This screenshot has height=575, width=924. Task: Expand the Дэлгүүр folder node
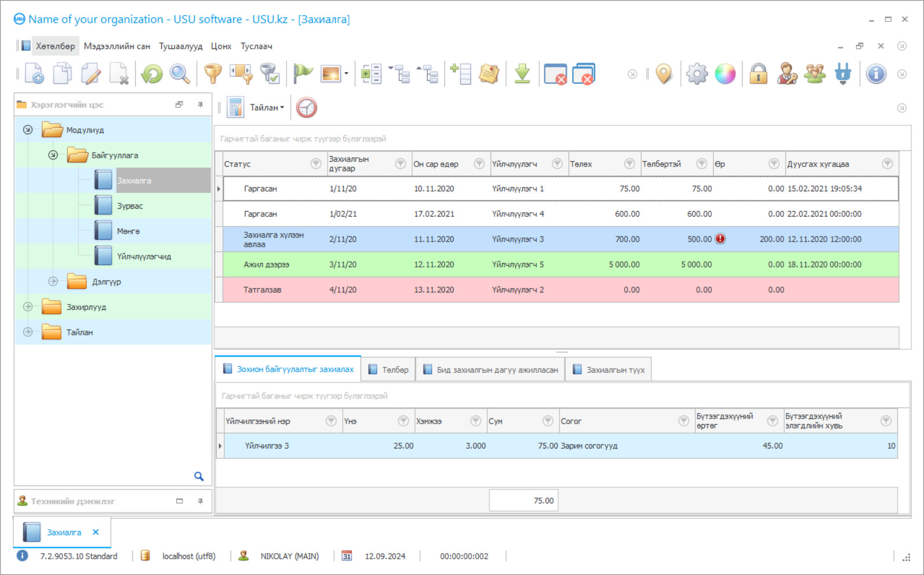(x=53, y=281)
